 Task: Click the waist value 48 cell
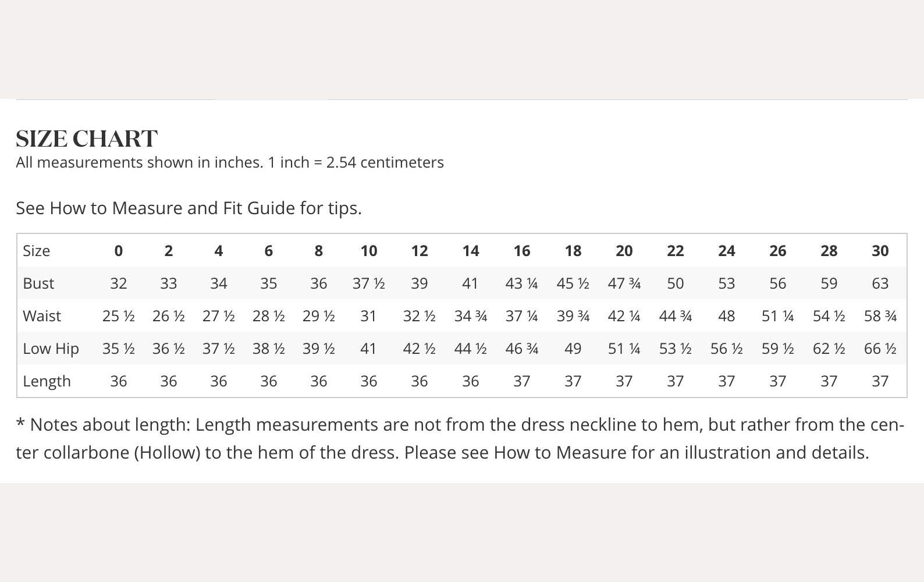click(726, 316)
